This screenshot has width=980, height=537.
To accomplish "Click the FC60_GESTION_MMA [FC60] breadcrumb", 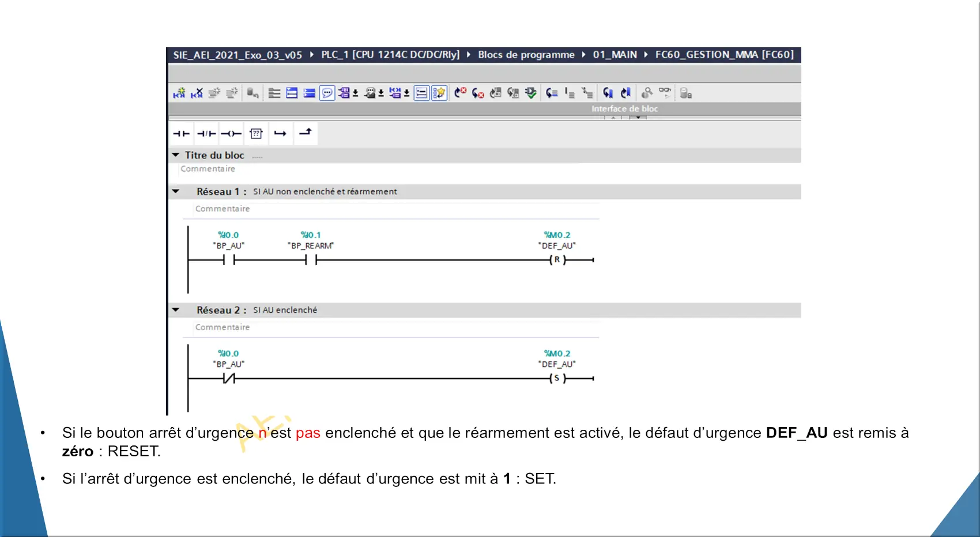I will point(725,55).
